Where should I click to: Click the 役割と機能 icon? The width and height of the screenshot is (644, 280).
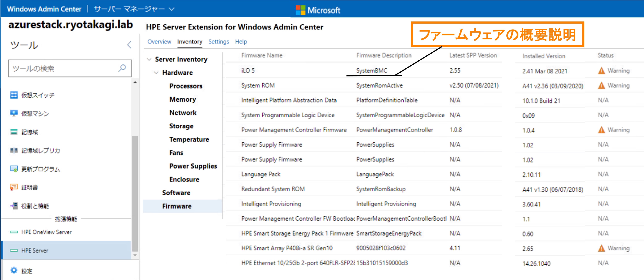(x=14, y=206)
